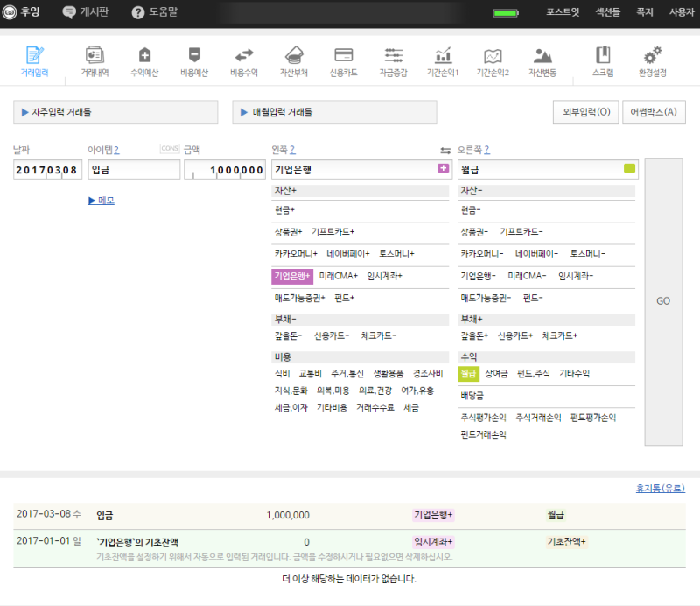Expand the 매월입력 거래들 panel
The height and width of the screenshot is (606, 700).
[334, 112]
